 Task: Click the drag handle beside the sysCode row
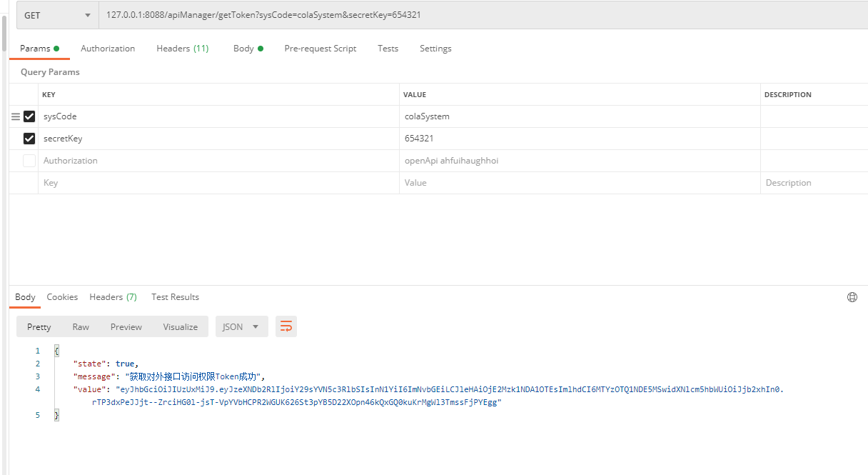tap(16, 116)
